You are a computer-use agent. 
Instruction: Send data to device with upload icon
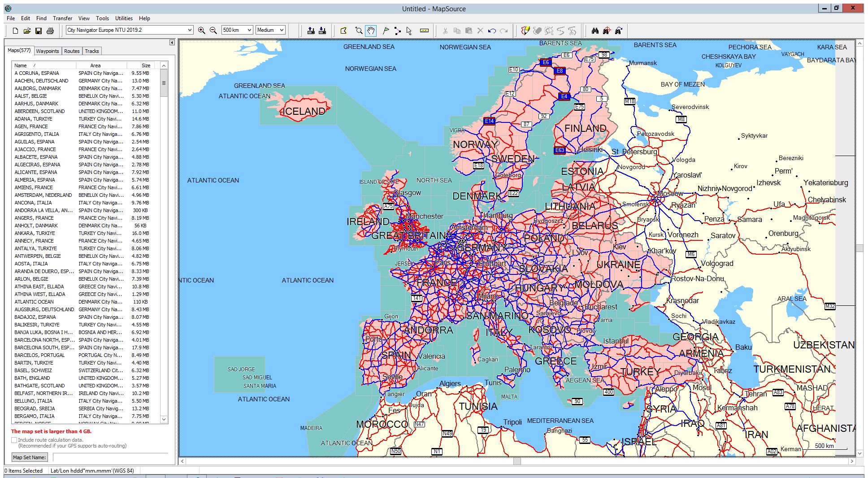(311, 30)
